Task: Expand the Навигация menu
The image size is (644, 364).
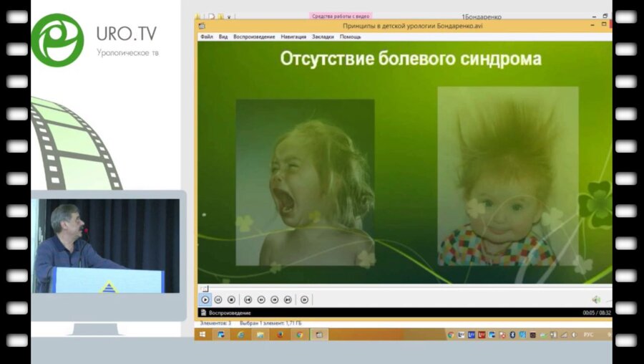Action: pos(293,37)
